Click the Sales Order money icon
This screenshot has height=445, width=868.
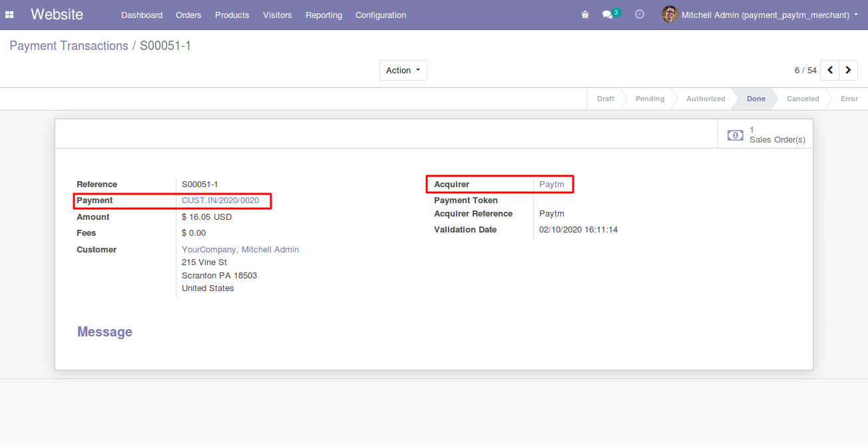click(735, 135)
